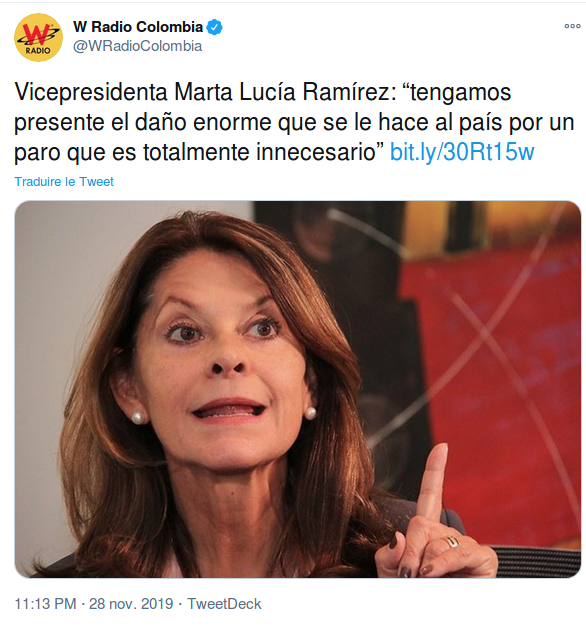Image resolution: width=586 pixels, height=628 pixels.
Task: Select Traduire le Tweet
Action: tap(64, 182)
